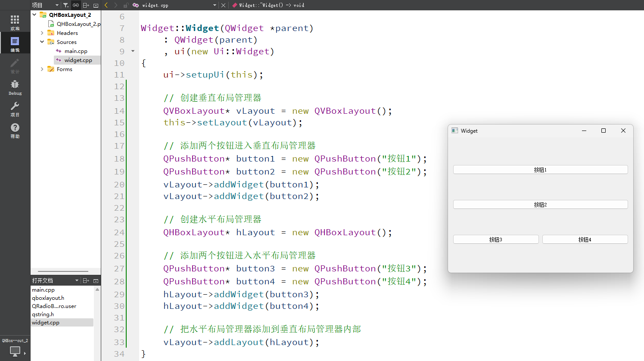Viewport: 644px width, 361px height.
Task: Click the split view icon in 打开文档 panel
Action: [x=86, y=280]
